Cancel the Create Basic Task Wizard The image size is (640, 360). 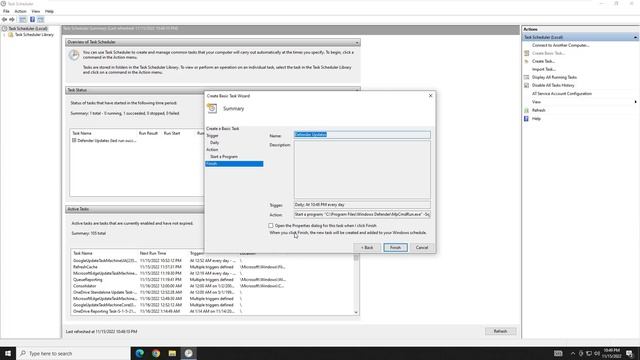pos(422,248)
